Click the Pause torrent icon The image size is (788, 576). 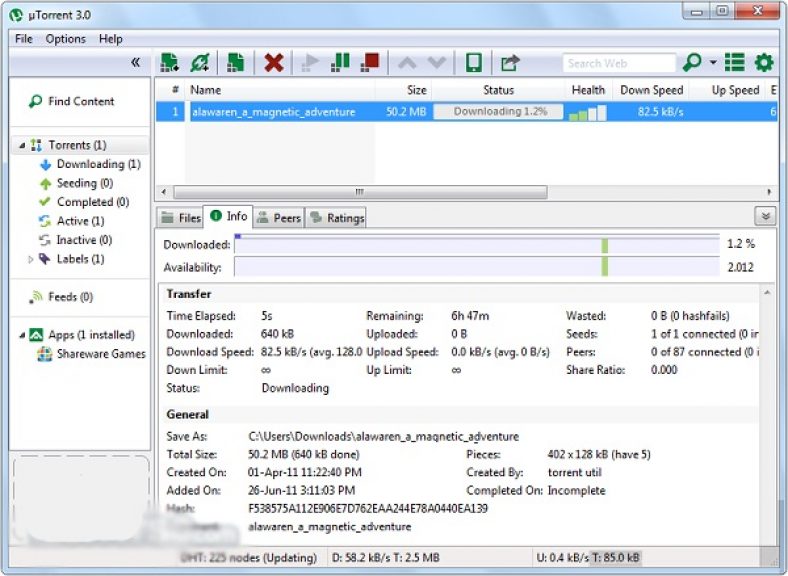point(340,63)
